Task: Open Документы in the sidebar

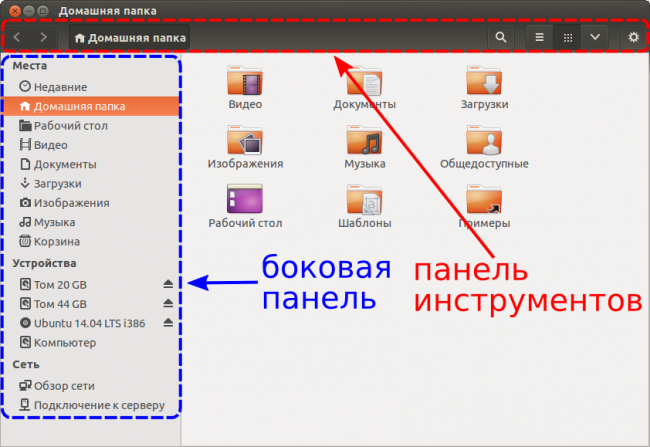Action: tap(91, 164)
